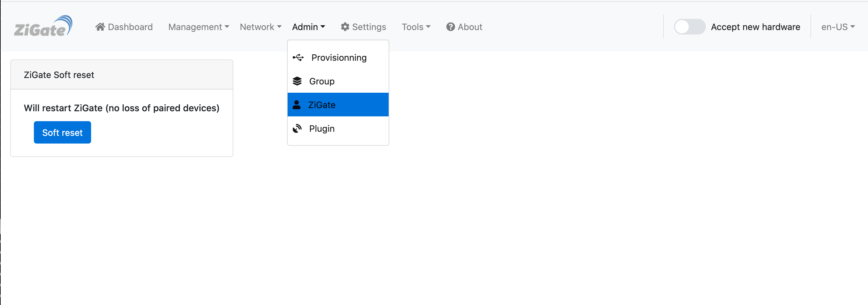Open the About page

point(464,27)
